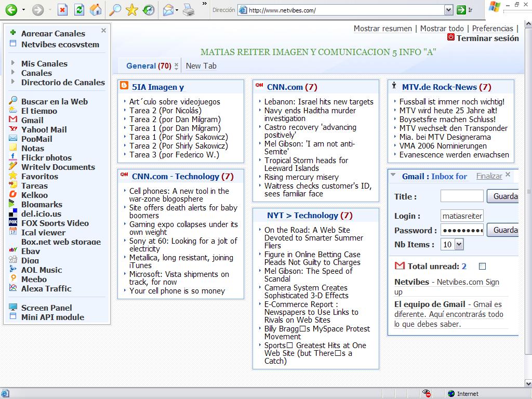Click the Blogger icon on 5IA module
532x399 pixels.
[124, 86]
